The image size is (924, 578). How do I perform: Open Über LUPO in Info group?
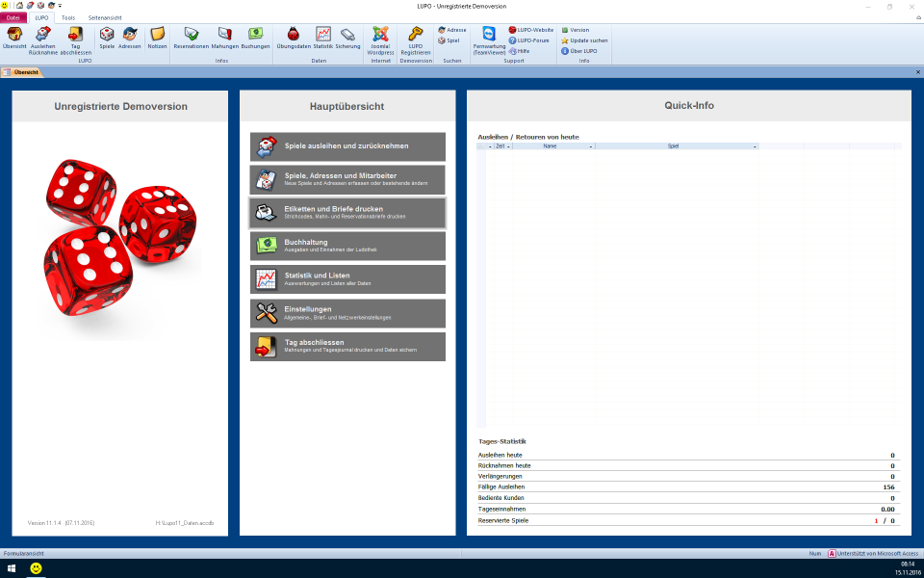tap(579, 51)
